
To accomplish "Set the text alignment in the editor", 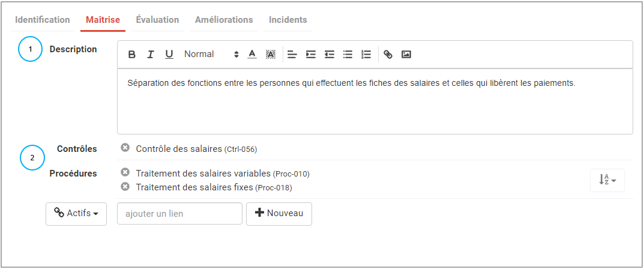I will coord(292,55).
